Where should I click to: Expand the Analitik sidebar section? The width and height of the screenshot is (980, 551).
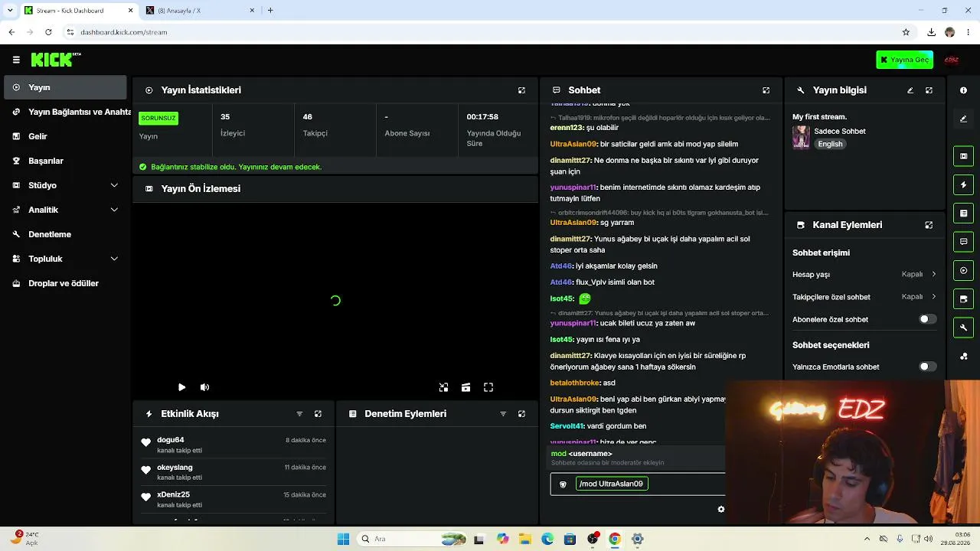(114, 210)
